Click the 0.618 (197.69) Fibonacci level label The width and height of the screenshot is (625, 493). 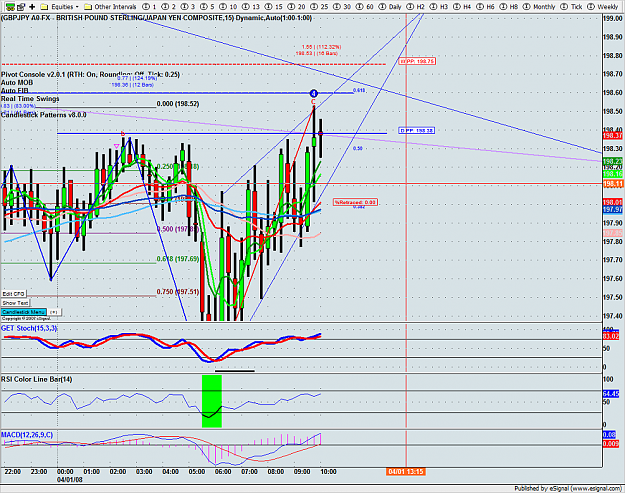click(178, 259)
